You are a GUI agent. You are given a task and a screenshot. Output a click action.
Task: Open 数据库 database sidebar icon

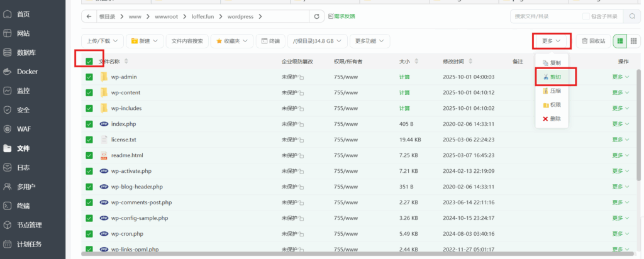pyautogui.click(x=8, y=53)
